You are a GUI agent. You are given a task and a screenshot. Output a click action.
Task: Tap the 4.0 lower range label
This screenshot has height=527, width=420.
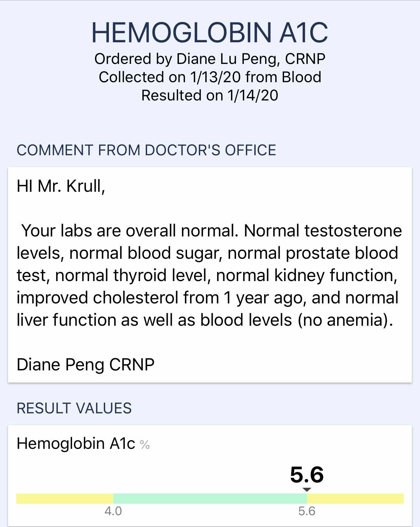point(113,511)
